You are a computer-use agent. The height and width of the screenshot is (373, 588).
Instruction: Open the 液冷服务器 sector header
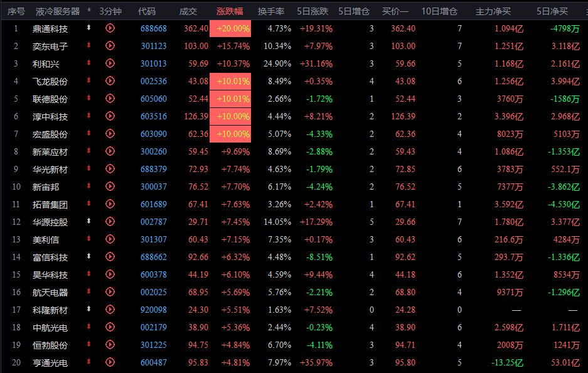[58, 12]
